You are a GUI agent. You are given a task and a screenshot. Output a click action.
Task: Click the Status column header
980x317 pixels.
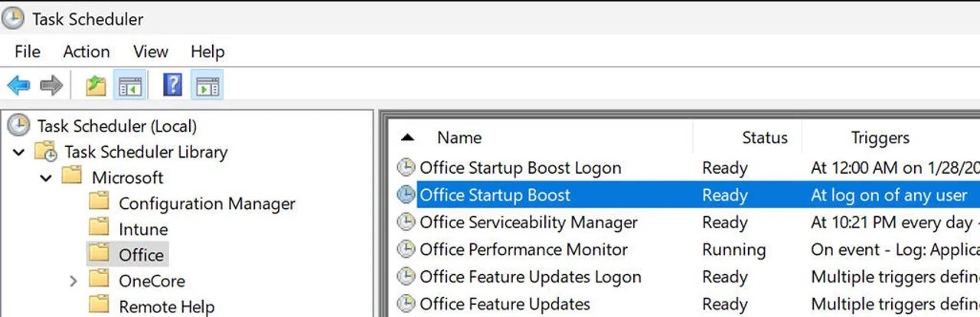pos(764,138)
